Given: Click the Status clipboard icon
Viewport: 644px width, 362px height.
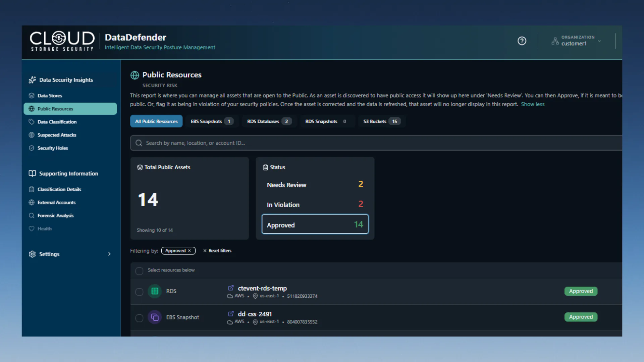Looking at the screenshot, I should 265,167.
